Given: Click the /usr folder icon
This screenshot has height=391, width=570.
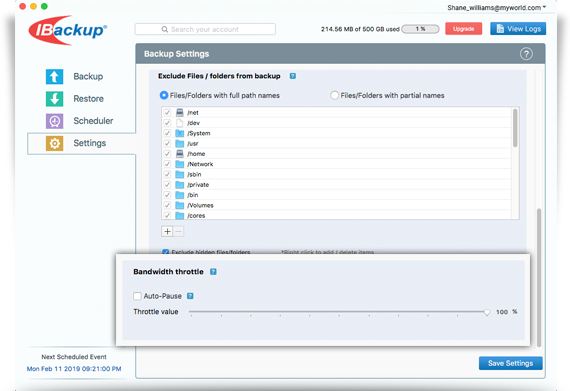Looking at the screenshot, I should pos(180,143).
